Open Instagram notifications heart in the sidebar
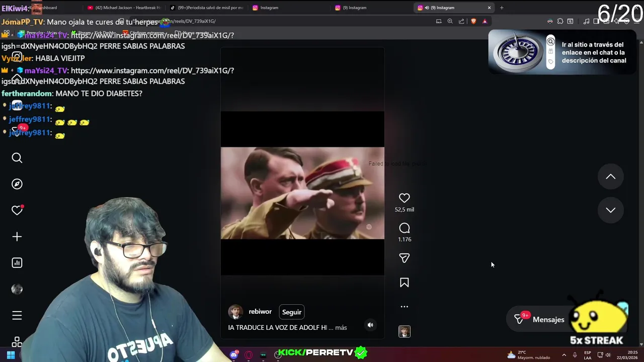The image size is (644, 362). pos(17,210)
